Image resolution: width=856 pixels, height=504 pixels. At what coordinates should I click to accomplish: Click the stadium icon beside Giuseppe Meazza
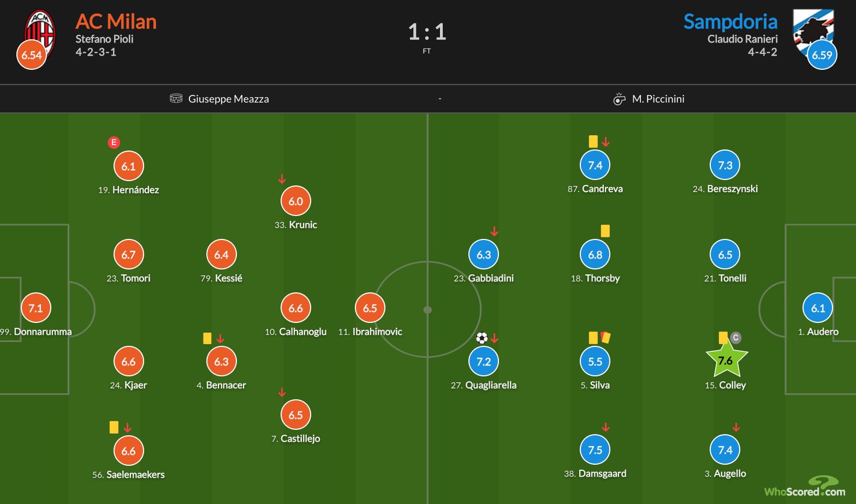pos(176,99)
